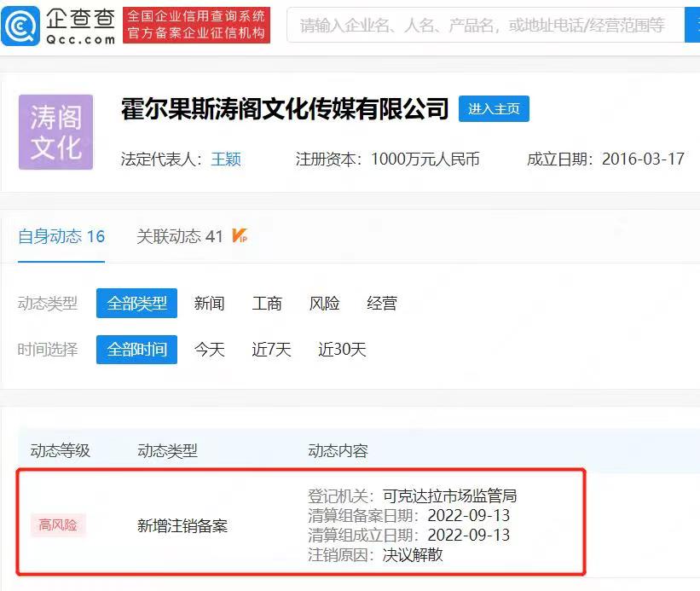Open legal representative 王颖 link
The width and height of the screenshot is (700, 591).
(x=226, y=159)
